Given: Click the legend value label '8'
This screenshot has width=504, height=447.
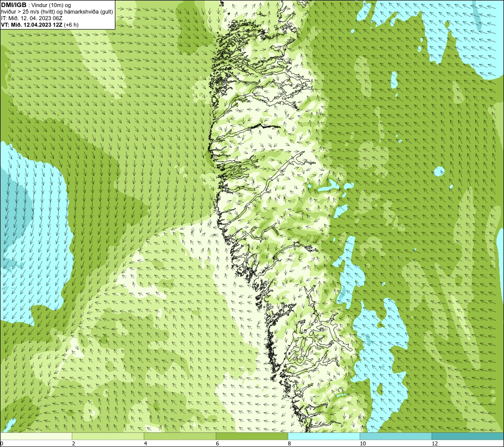Looking at the screenshot, I should 290,443.
